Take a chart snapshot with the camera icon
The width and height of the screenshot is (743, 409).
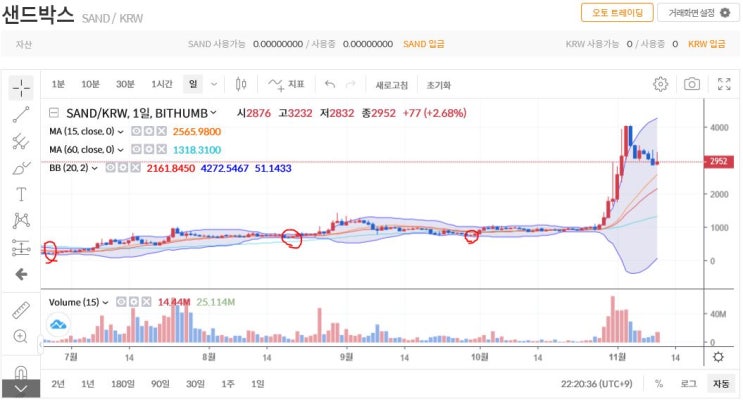(691, 84)
